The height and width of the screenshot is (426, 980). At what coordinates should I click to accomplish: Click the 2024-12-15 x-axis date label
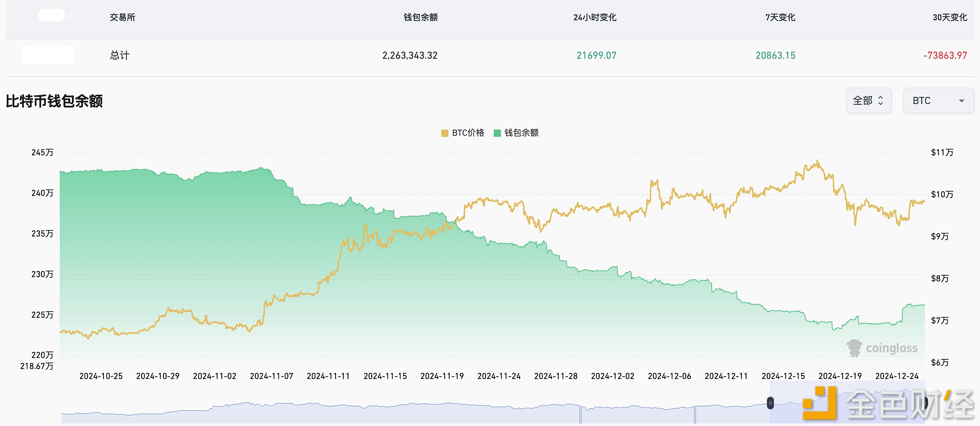[783, 376]
